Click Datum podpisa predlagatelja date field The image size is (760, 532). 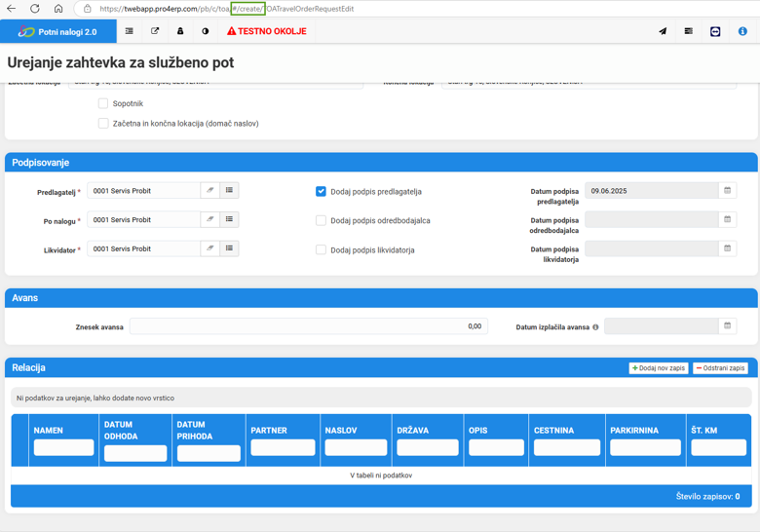point(652,190)
